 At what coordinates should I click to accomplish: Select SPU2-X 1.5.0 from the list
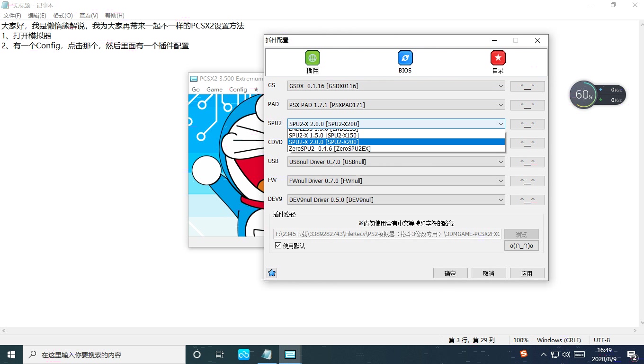(x=396, y=136)
